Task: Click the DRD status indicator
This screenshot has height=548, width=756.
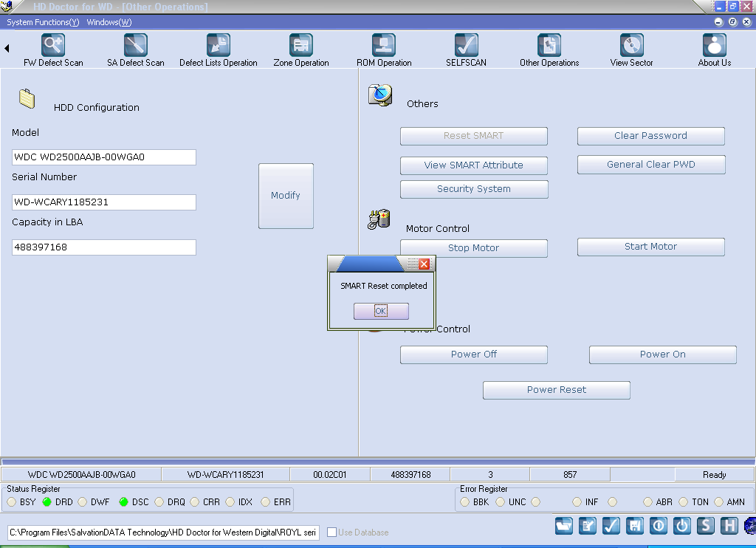Action: [x=47, y=502]
